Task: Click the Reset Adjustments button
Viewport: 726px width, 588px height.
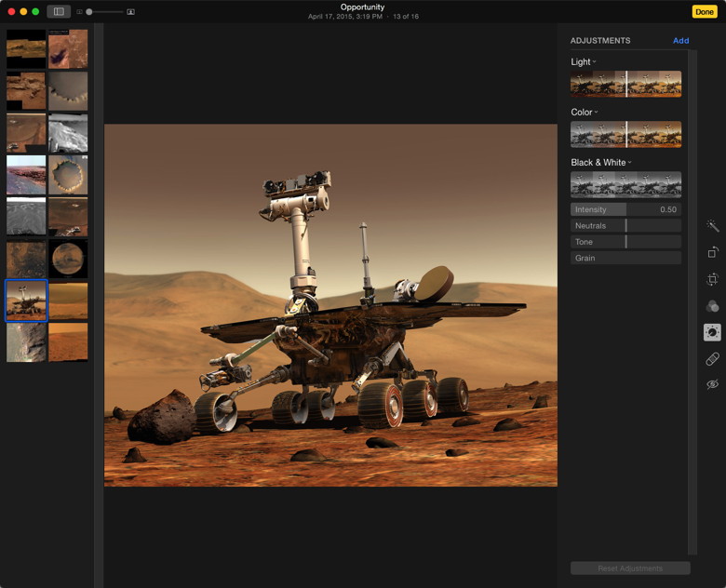Action: [630, 568]
